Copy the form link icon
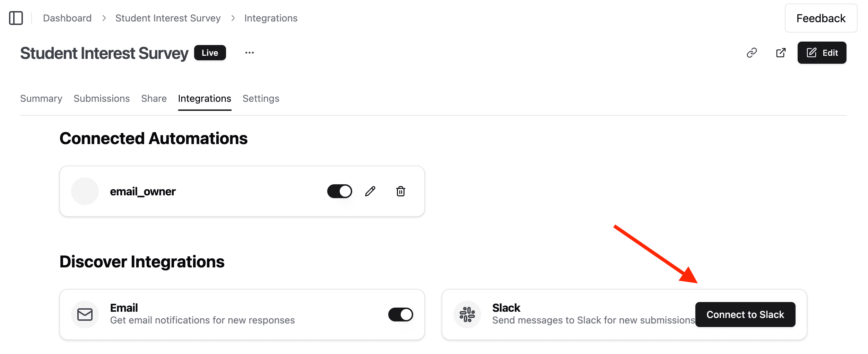Image resolution: width=868 pixels, height=354 pixels. (752, 53)
